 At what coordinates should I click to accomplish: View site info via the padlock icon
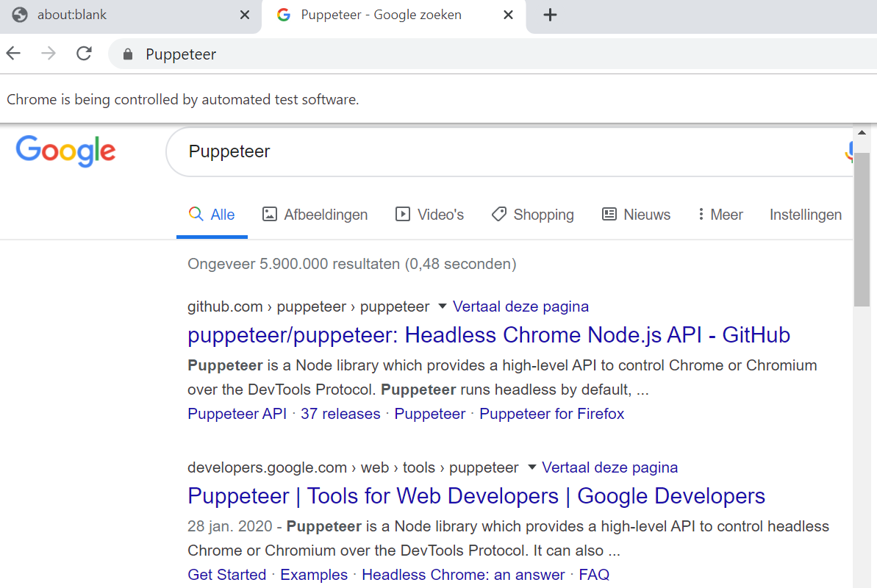127,54
